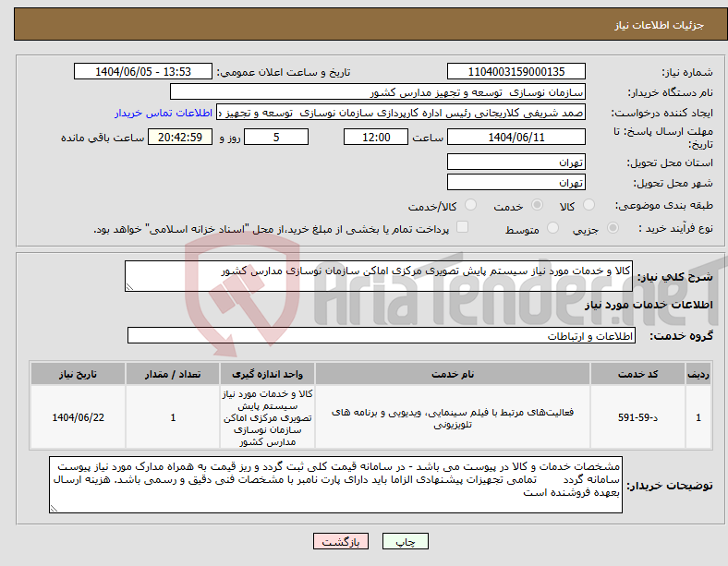Click the واحد اندازه گیری column header
Viewport: 728px width, 566px height.
(x=267, y=374)
